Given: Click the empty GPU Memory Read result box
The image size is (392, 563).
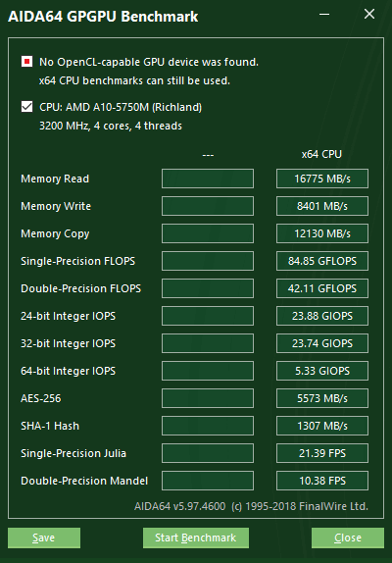Looking at the screenshot, I should (208, 179).
